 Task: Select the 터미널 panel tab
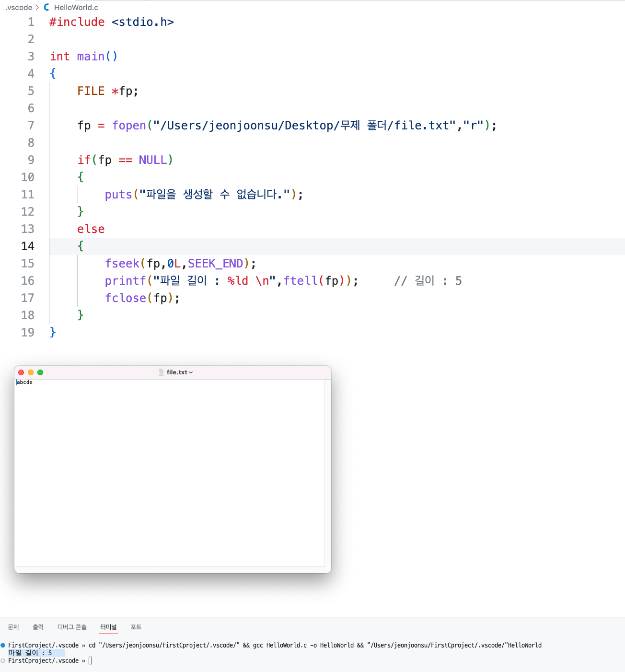click(108, 627)
